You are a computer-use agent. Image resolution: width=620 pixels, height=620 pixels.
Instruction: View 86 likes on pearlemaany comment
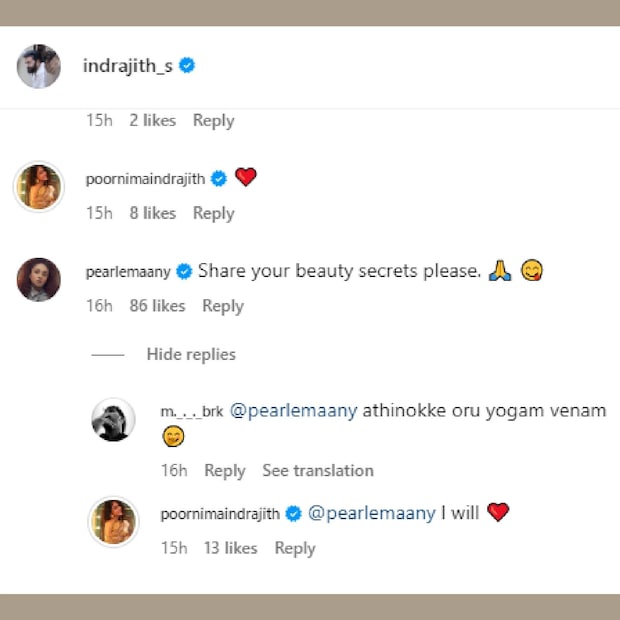coord(157,306)
